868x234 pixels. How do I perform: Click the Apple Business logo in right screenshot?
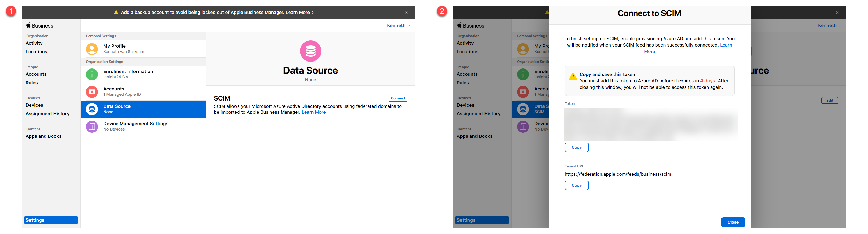pos(471,26)
